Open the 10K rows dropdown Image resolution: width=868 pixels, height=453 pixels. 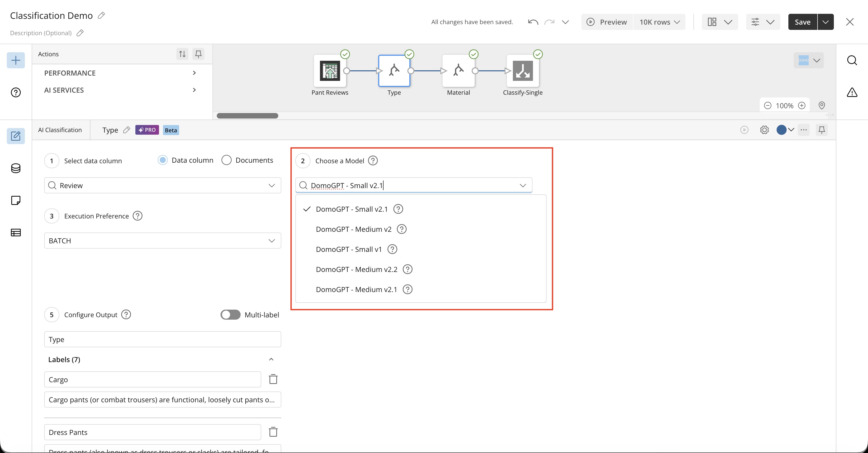click(660, 22)
